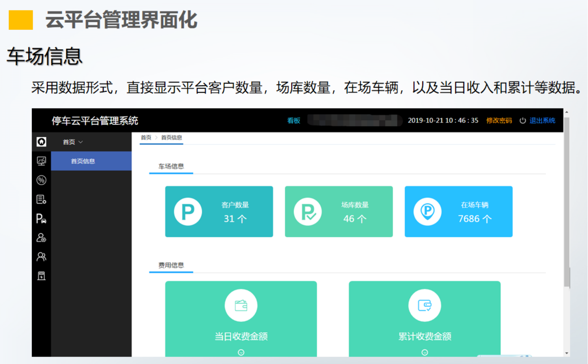Image resolution: width=588 pixels, height=364 pixels.
Task: Click the charging station sidebar icon
Action: (x=41, y=276)
